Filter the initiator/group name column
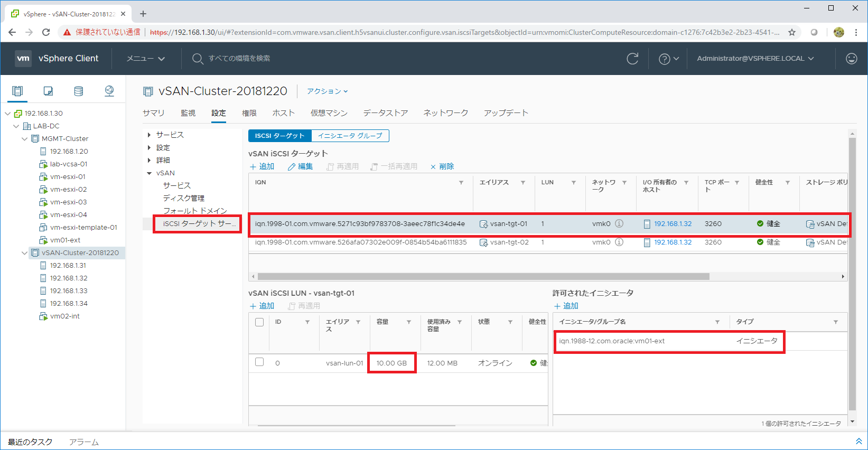 tap(717, 322)
